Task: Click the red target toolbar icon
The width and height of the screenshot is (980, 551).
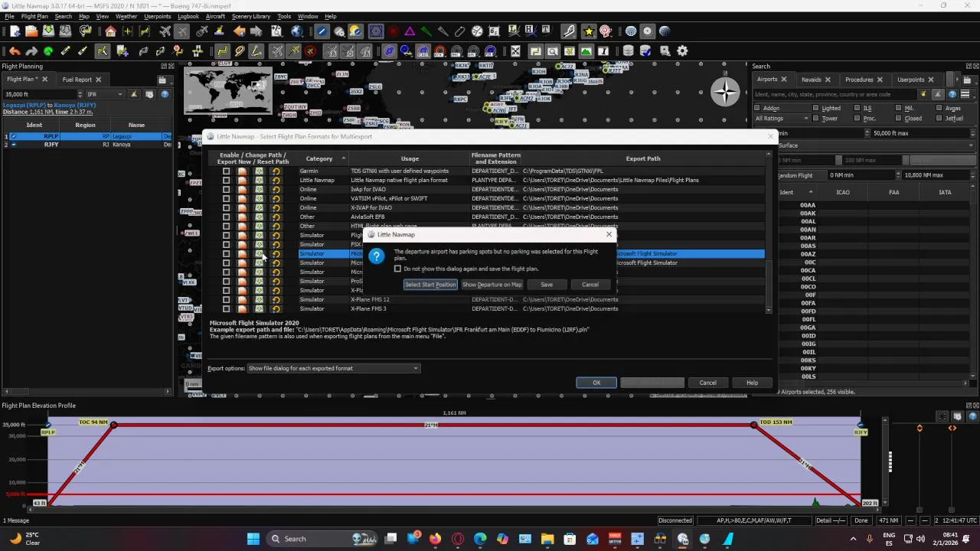Action: [605, 31]
